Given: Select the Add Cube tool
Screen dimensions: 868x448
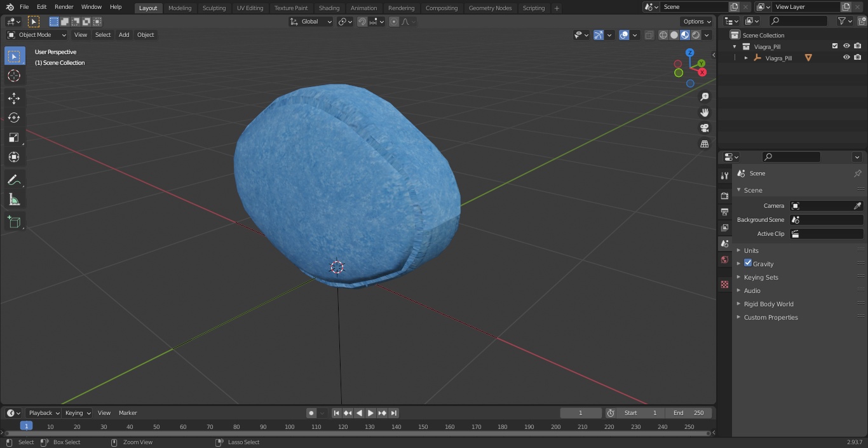Looking at the screenshot, I should click(x=14, y=222).
